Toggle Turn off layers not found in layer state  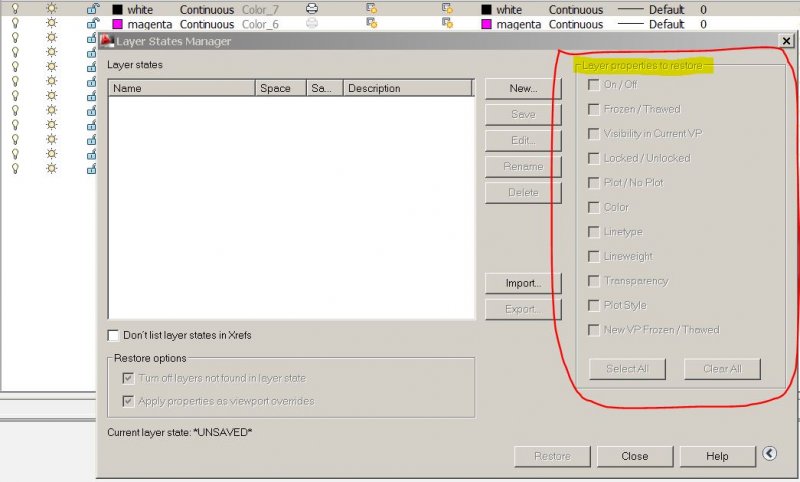coord(128,378)
